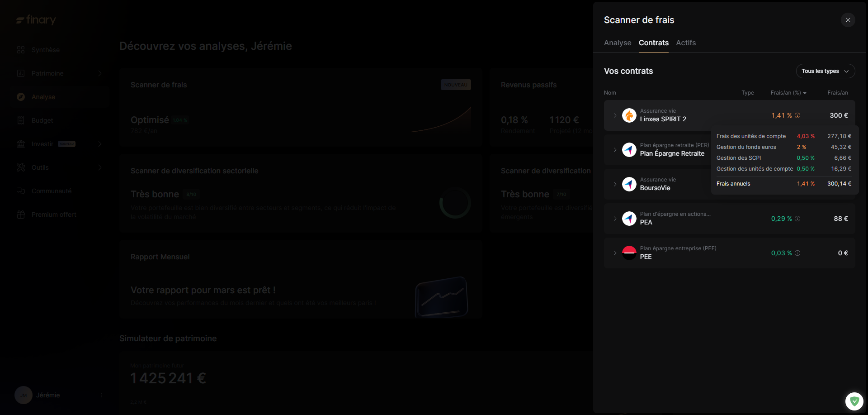
Task: Click Gestion du fonds euros line
Action: [x=784, y=147]
